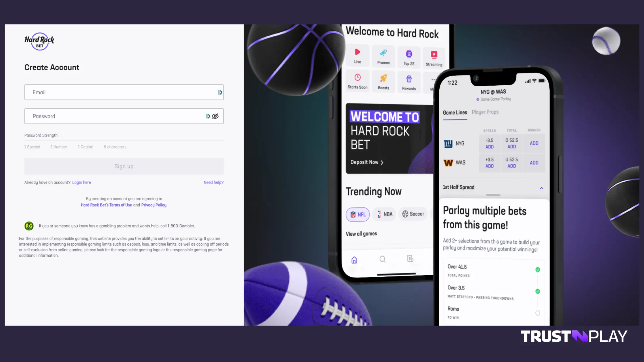Click the RG responsible gaming icon
The image size is (644, 362).
[29, 226]
